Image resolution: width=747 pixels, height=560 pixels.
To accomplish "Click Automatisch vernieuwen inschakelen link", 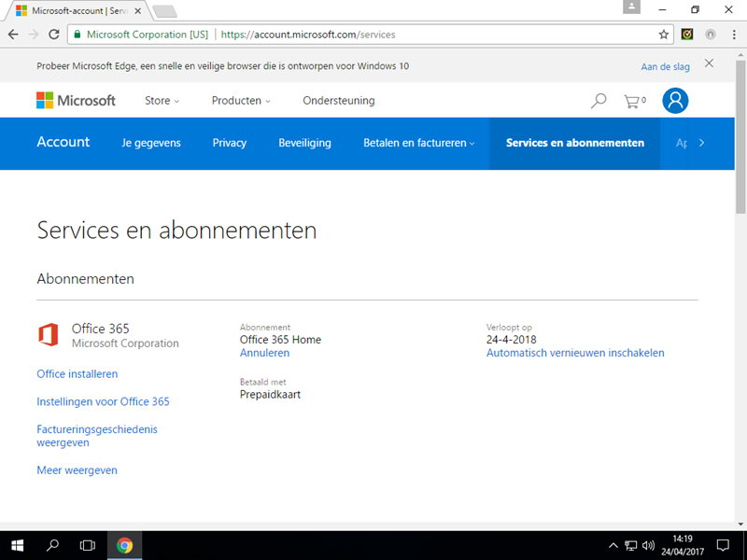I will [x=575, y=353].
